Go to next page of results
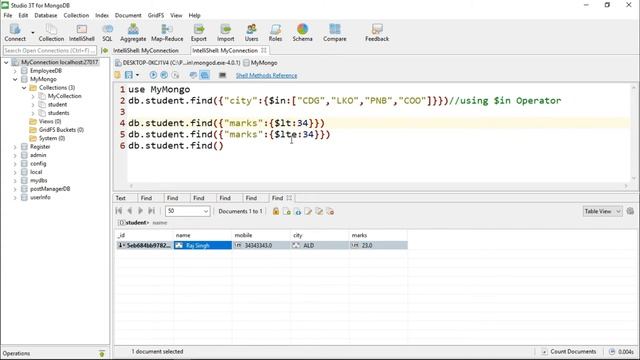 coord(140,211)
